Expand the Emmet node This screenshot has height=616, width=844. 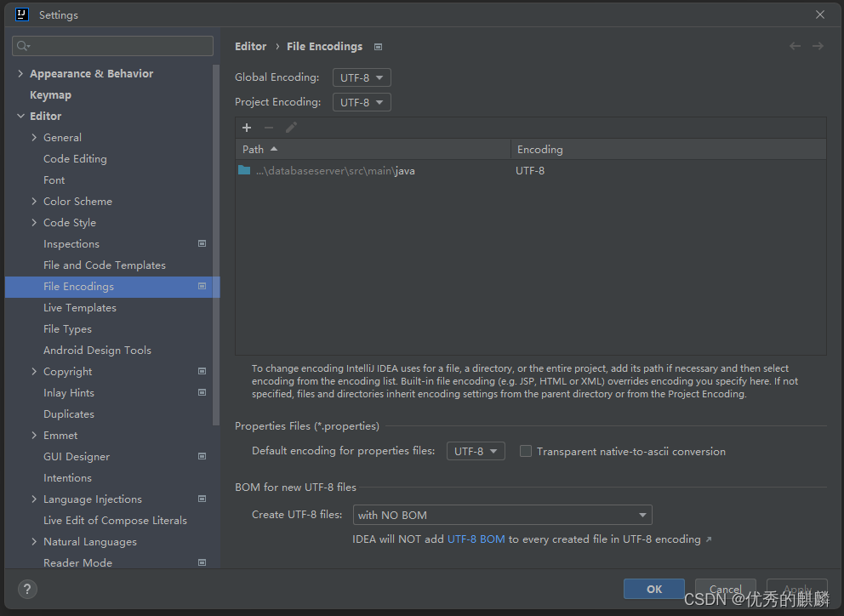(34, 435)
